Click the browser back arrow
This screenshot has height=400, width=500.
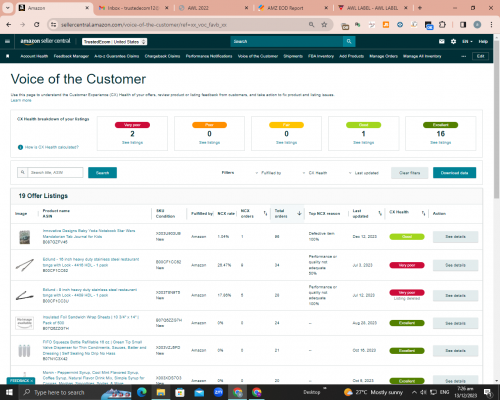click(9, 25)
